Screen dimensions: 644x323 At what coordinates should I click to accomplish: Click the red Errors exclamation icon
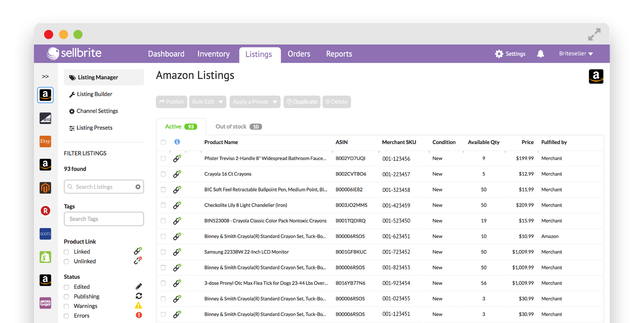coord(139,315)
